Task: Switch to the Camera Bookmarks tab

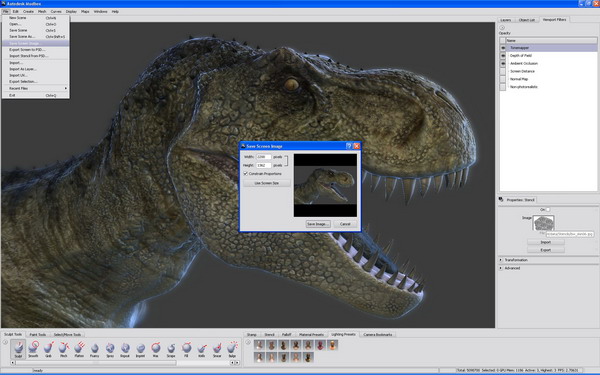Action: 378,334
